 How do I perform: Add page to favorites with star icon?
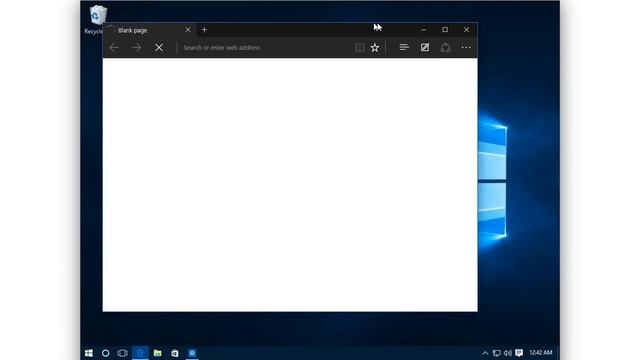375,48
